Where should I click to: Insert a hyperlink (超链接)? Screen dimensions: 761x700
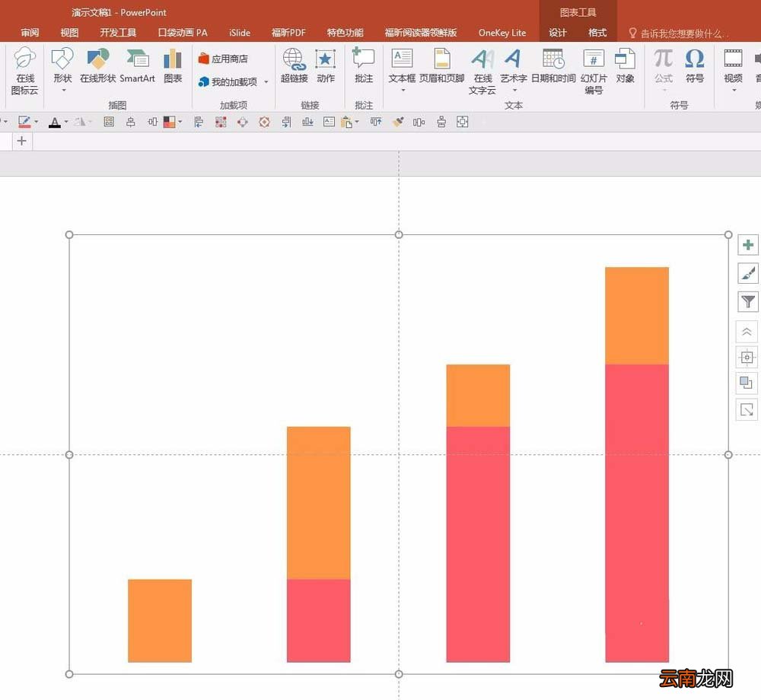tap(294, 65)
